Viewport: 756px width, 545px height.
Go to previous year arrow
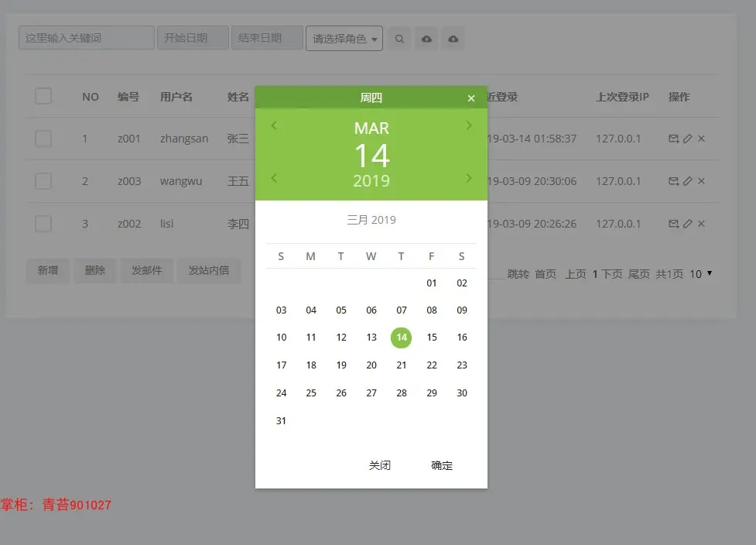point(274,178)
